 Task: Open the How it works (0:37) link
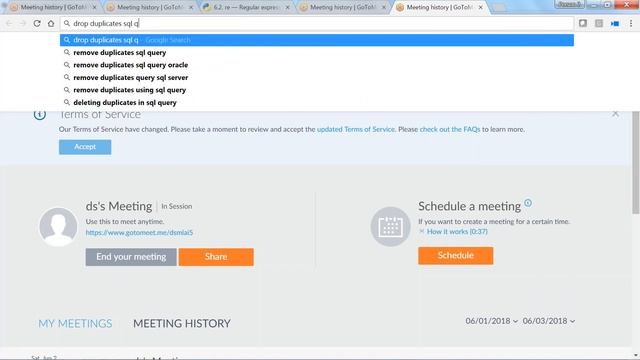coord(457,231)
